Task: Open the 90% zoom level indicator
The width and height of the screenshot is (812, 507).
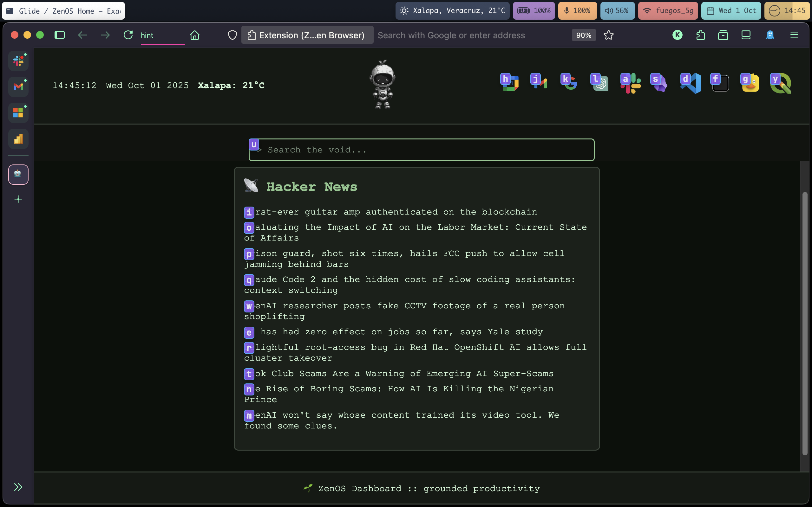Action: coord(584,35)
